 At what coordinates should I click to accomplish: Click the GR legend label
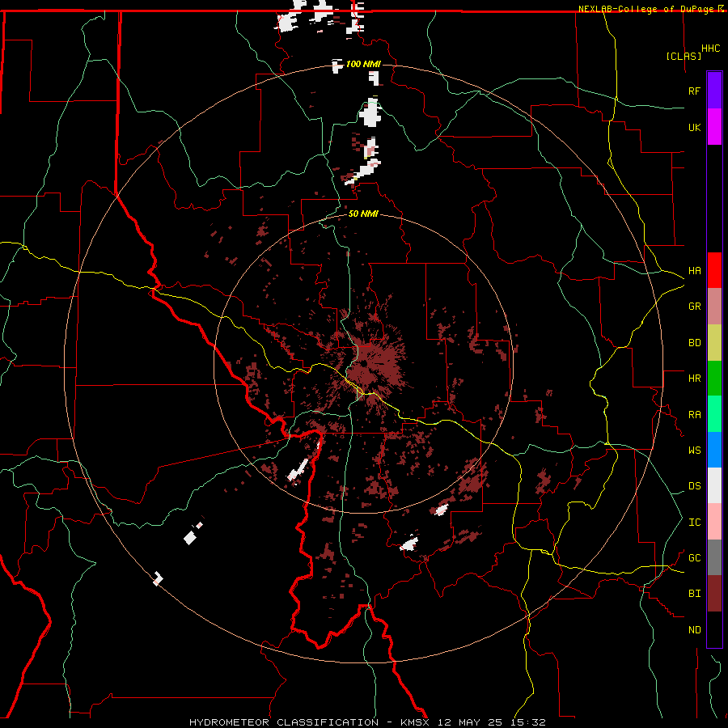coord(694,307)
